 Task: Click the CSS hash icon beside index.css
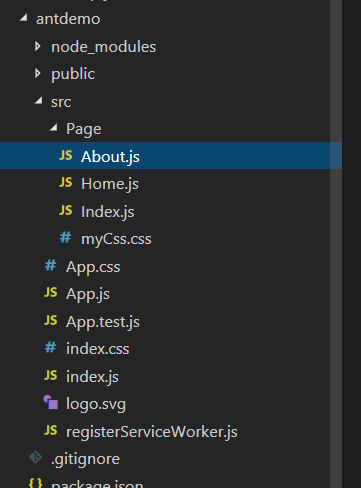(50, 348)
